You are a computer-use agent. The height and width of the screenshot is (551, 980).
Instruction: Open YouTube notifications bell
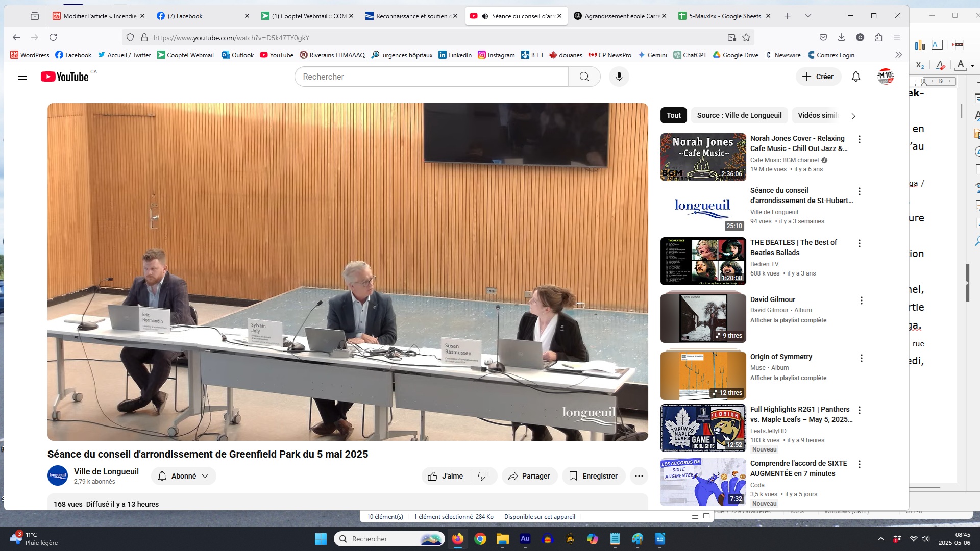pos(856,77)
